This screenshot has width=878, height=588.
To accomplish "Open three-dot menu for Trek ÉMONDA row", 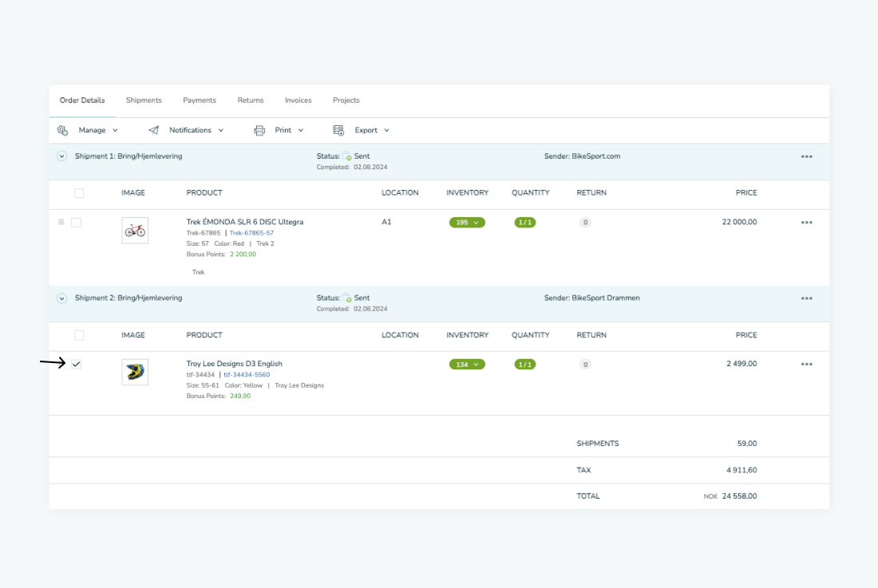I will click(x=806, y=223).
